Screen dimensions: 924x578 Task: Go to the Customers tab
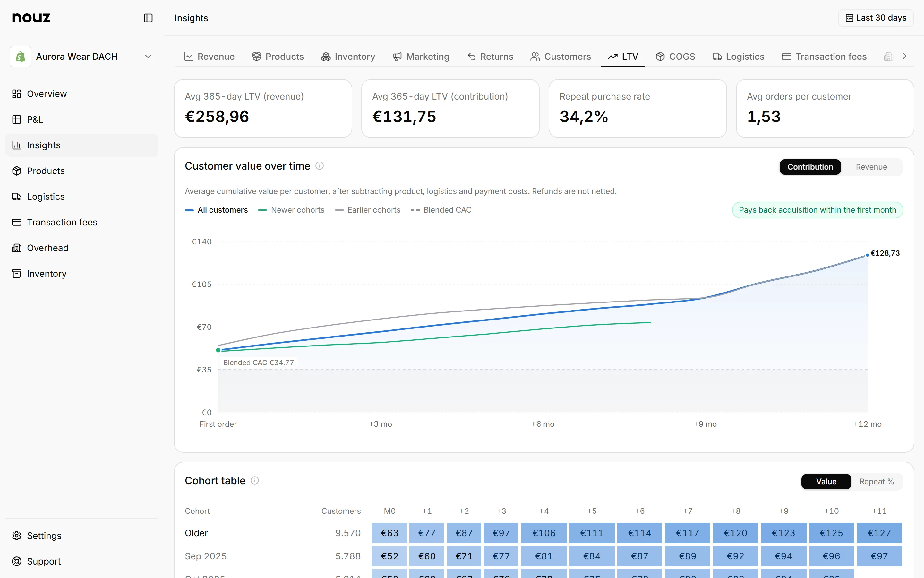coord(560,57)
